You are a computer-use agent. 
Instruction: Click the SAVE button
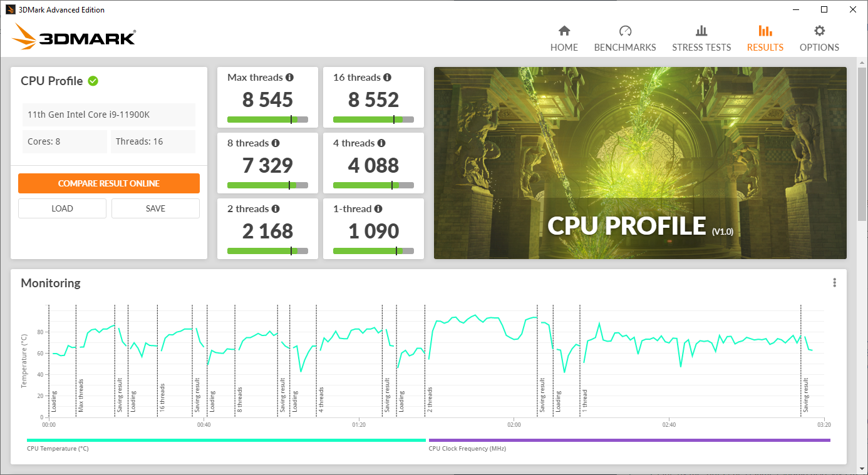click(155, 208)
